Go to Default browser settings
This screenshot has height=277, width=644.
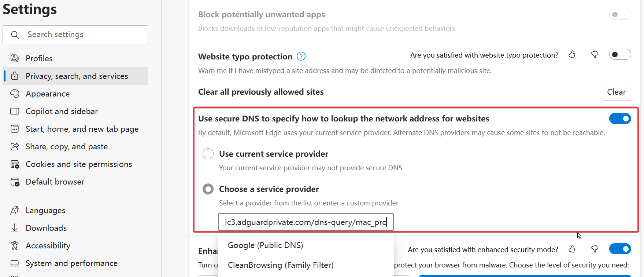[x=55, y=182]
